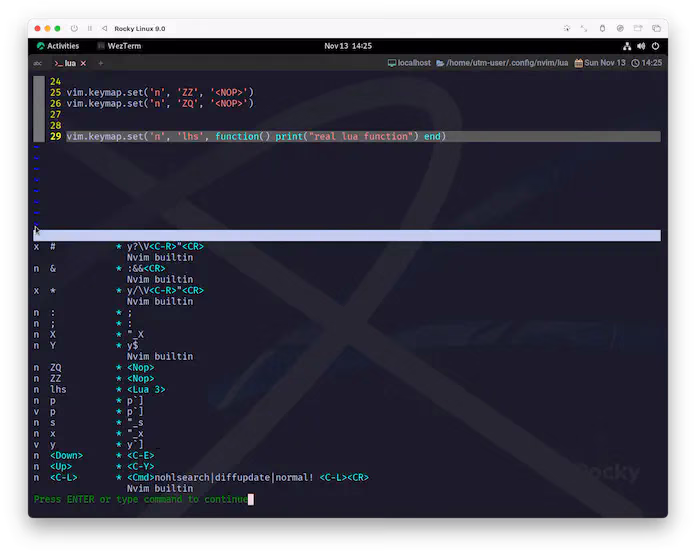This screenshot has width=696, height=555.
Task: Click the <C-E> mapping value
Action: (140, 456)
